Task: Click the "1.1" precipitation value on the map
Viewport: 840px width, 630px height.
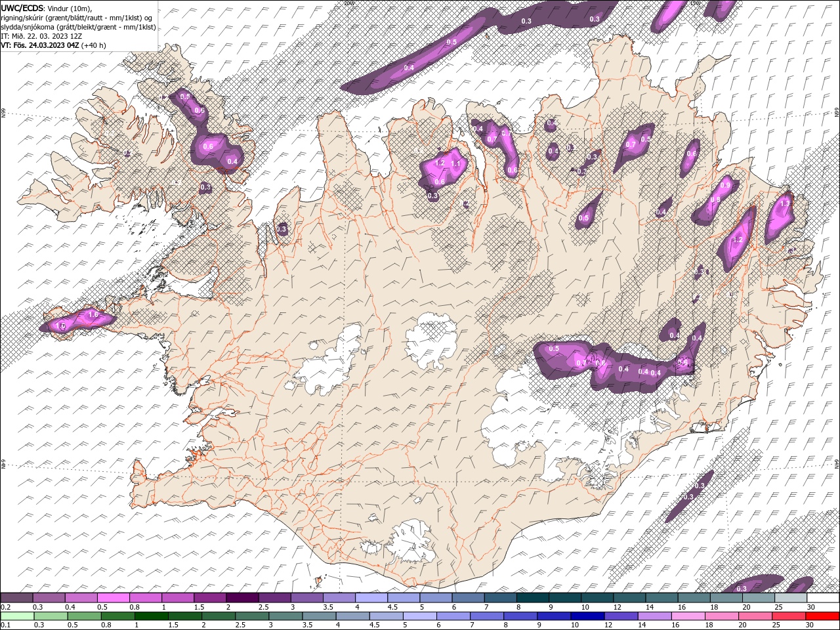Action: click(x=455, y=163)
